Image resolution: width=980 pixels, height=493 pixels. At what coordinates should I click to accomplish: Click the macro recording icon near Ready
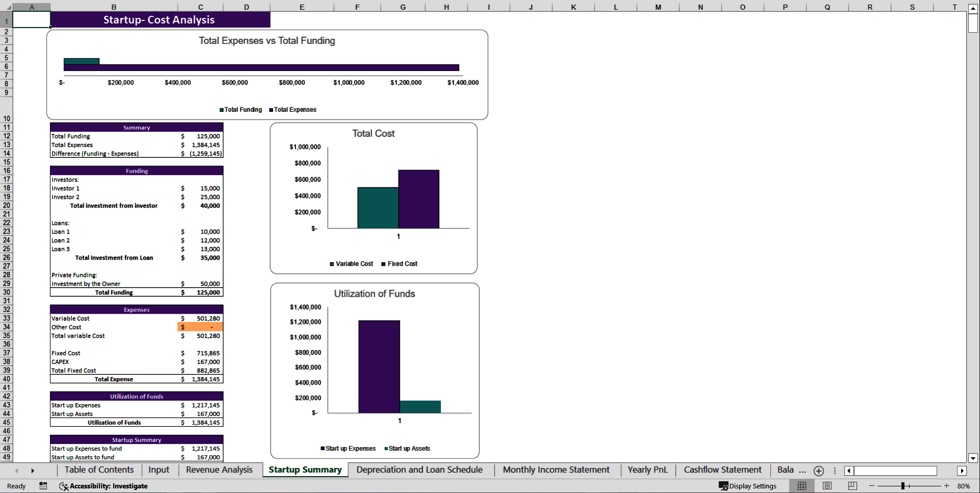[x=43, y=486]
